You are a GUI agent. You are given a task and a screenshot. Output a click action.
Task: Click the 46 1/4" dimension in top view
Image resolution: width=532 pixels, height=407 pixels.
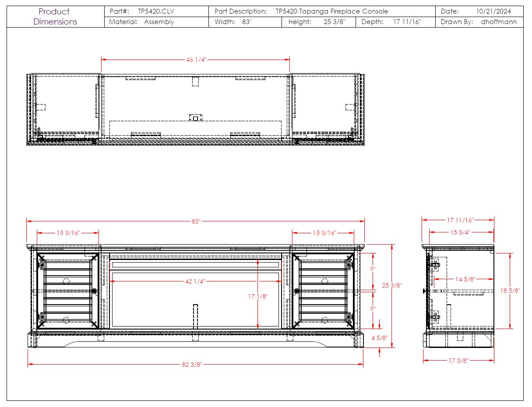(x=196, y=60)
